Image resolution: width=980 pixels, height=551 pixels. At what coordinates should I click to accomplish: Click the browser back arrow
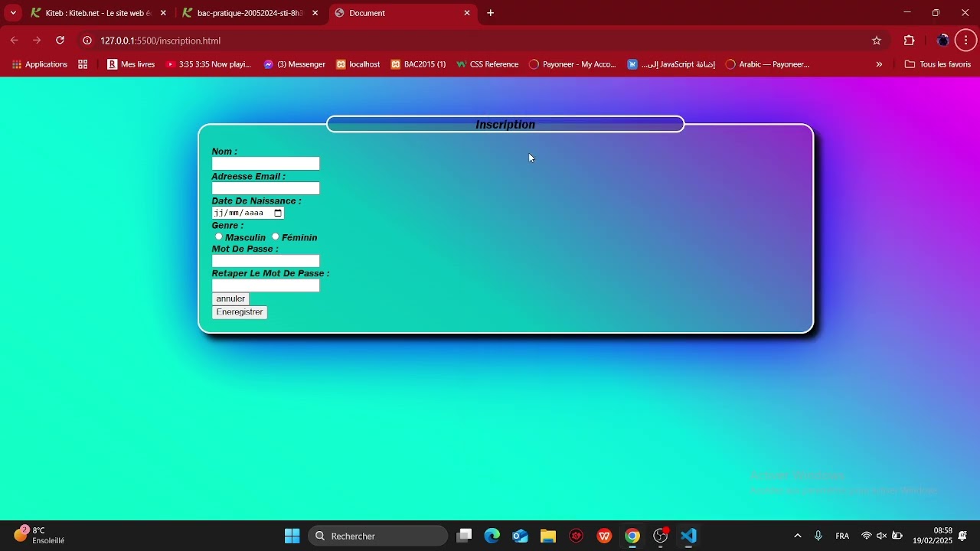14,41
